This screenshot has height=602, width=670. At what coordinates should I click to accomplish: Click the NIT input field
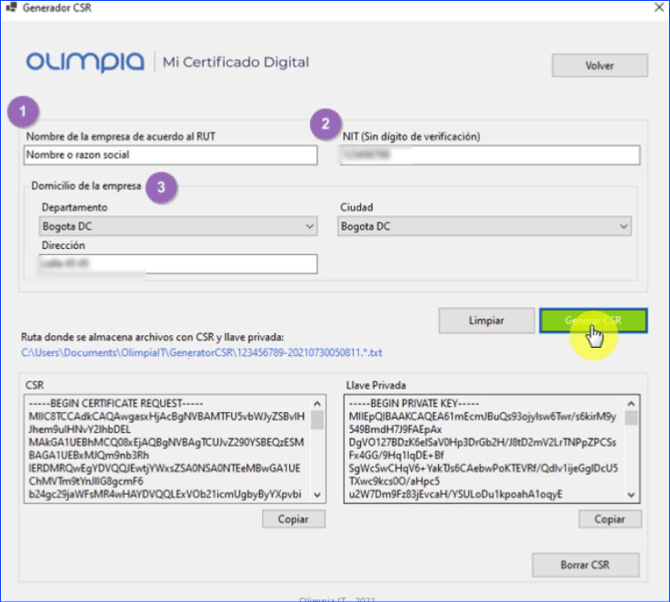pos(488,155)
